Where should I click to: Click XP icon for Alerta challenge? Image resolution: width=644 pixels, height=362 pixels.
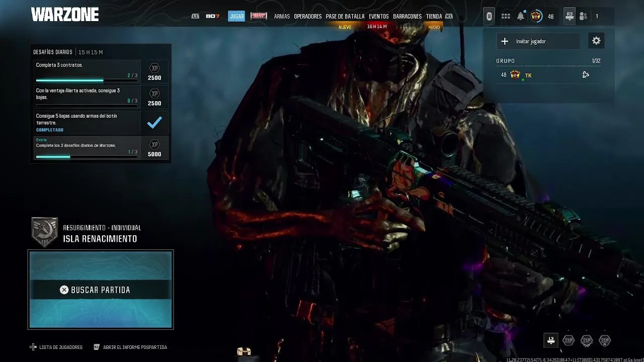coord(154,94)
